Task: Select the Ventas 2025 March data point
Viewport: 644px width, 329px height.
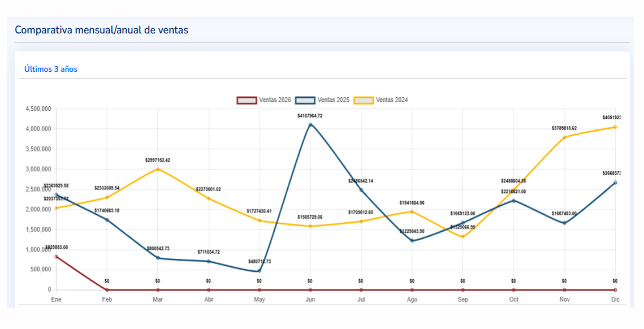Action: 158,258
